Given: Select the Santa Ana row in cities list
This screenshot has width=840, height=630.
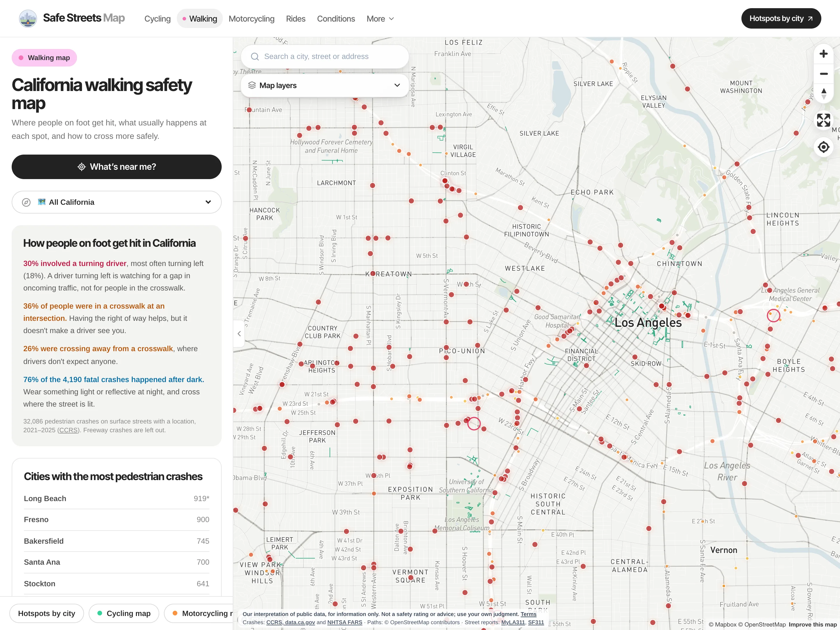Looking at the screenshot, I should pyautogui.click(x=117, y=562).
